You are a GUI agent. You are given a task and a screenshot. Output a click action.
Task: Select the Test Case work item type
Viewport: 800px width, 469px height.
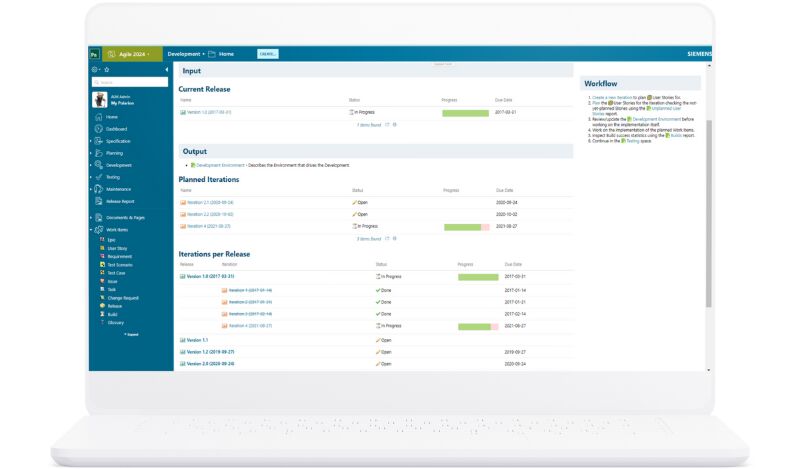(x=116, y=273)
